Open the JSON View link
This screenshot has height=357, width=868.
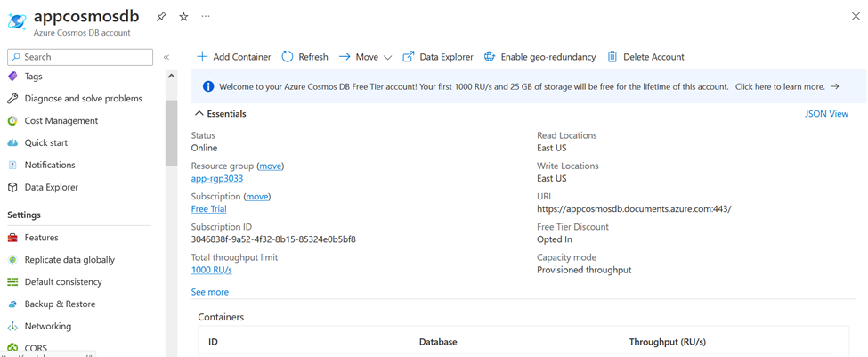826,113
